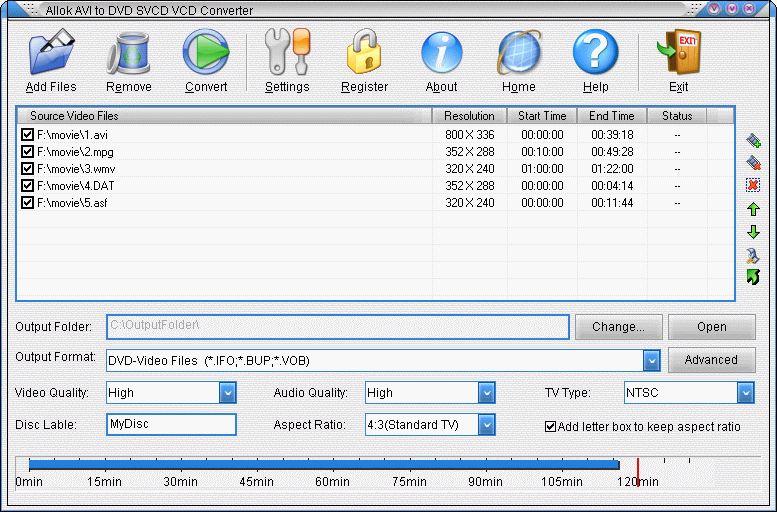Select the F:\movie\5.asf file name
The width and height of the screenshot is (777, 512).
point(72,203)
